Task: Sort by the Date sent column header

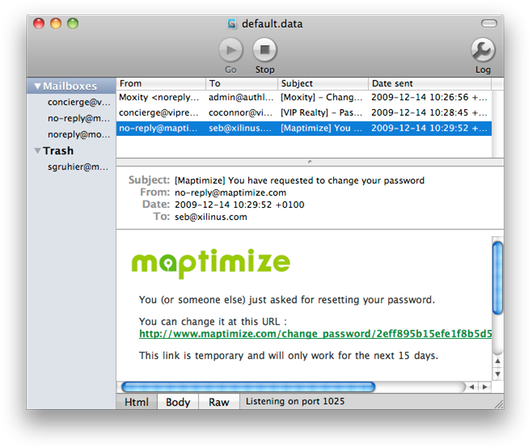Action: [430, 84]
